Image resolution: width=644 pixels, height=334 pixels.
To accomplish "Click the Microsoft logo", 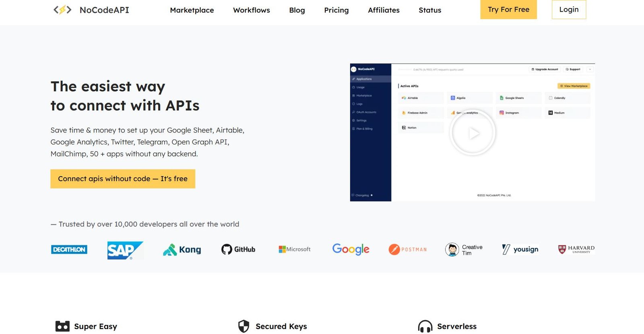I will (x=295, y=249).
